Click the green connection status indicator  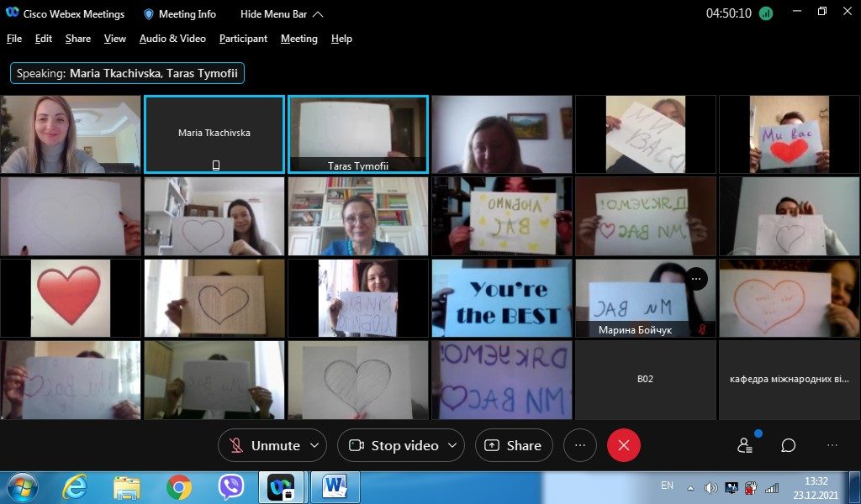pos(765,13)
